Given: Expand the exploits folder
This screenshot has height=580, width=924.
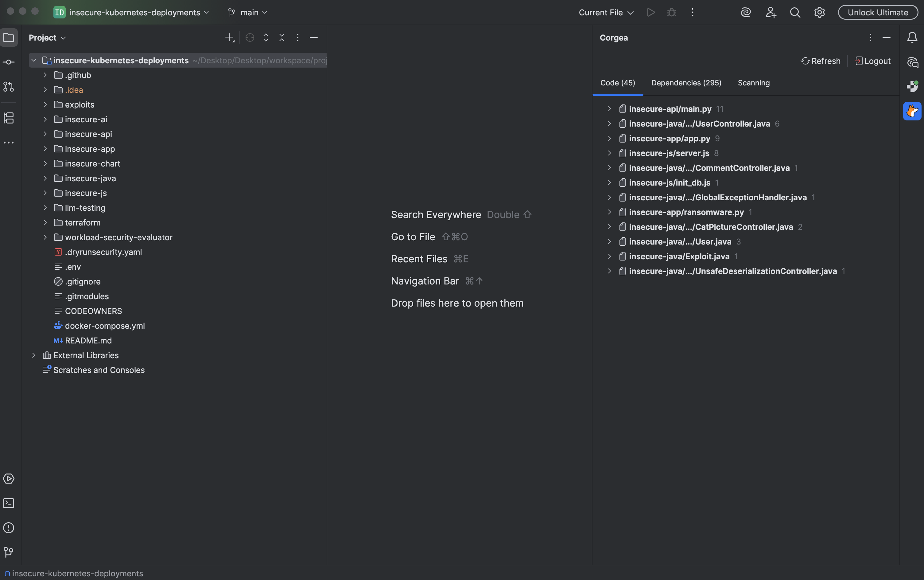Looking at the screenshot, I should pos(45,105).
